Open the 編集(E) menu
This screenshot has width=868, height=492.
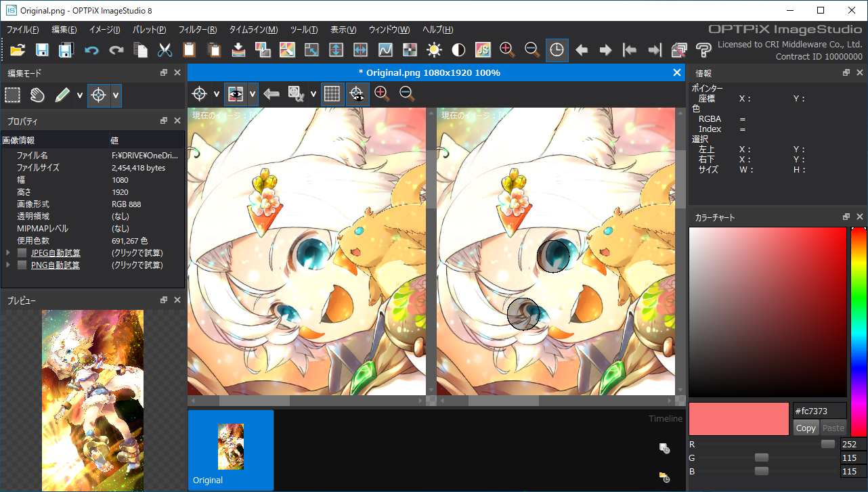pos(64,30)
